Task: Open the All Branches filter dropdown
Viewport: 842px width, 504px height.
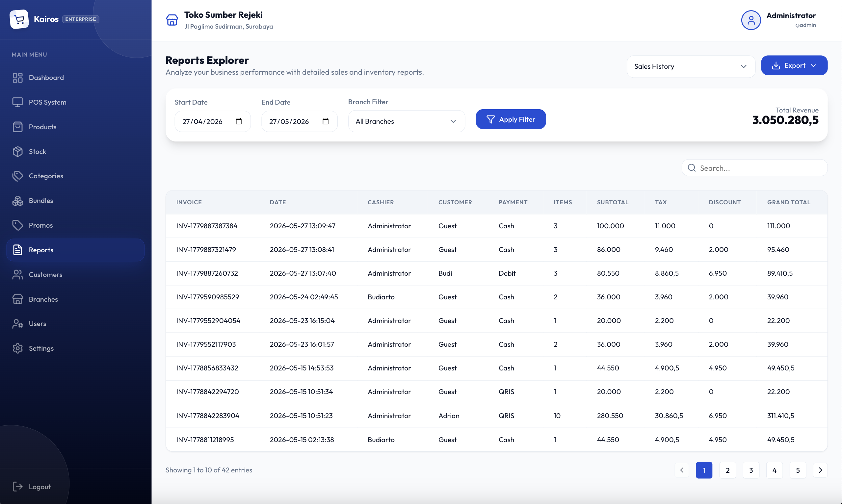Action: pos(407,121)
